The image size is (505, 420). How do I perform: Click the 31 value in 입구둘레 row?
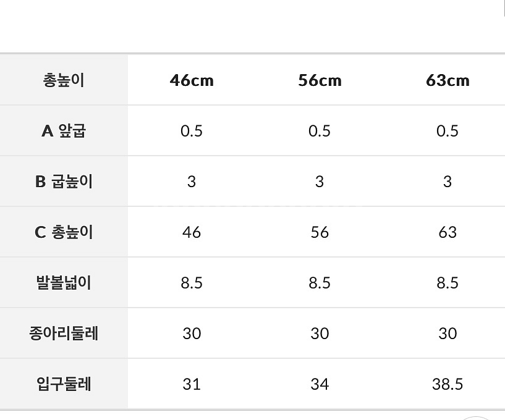pos(192,384)
